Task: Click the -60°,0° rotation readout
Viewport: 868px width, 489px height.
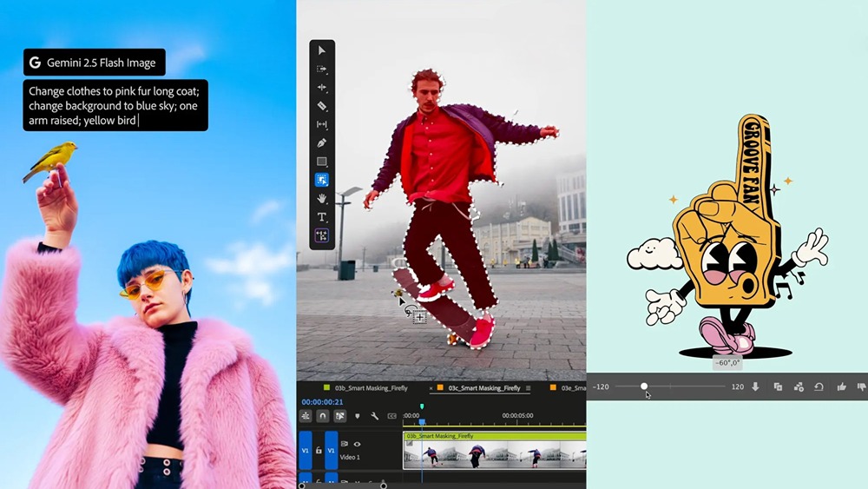Action: tap(727, 363)
